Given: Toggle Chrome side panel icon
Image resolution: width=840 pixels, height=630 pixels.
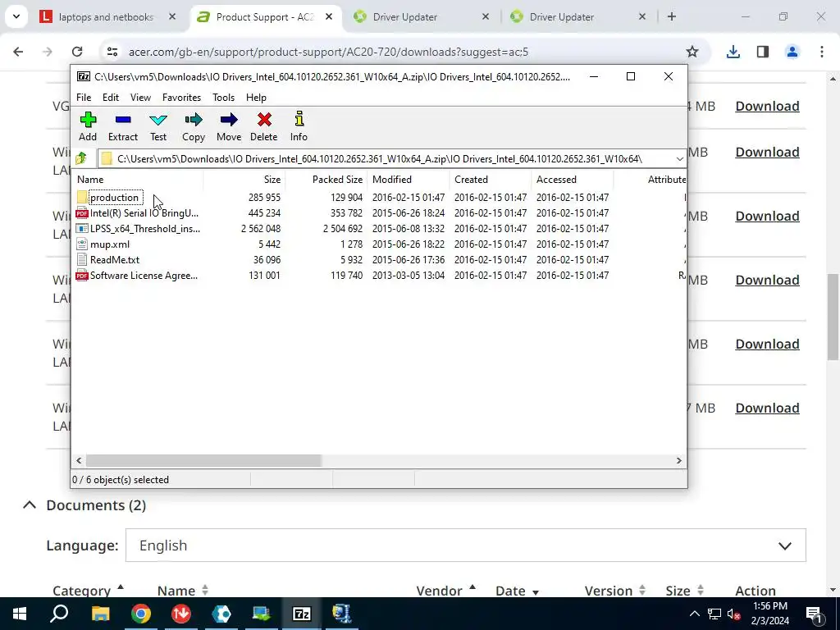Looking at the screenshot, I should point(762,52).
